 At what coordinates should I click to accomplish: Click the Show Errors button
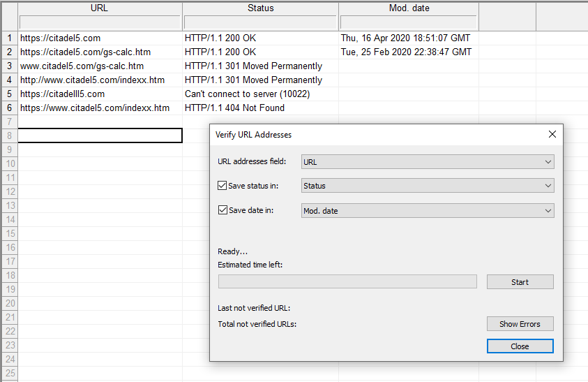(520, 324)
